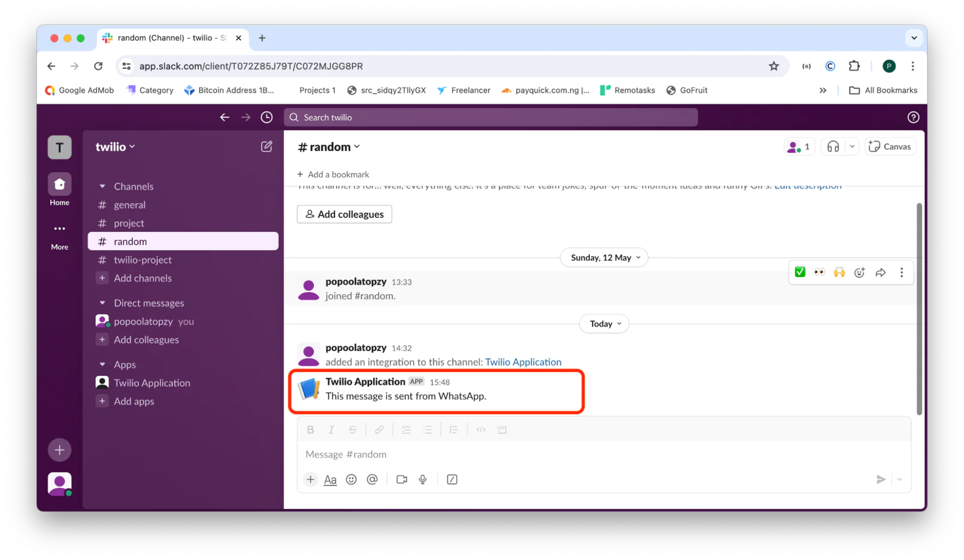This screenshot has width=964, height=560.
Task: Open the Twilio Application integration link
Action: 523,362
